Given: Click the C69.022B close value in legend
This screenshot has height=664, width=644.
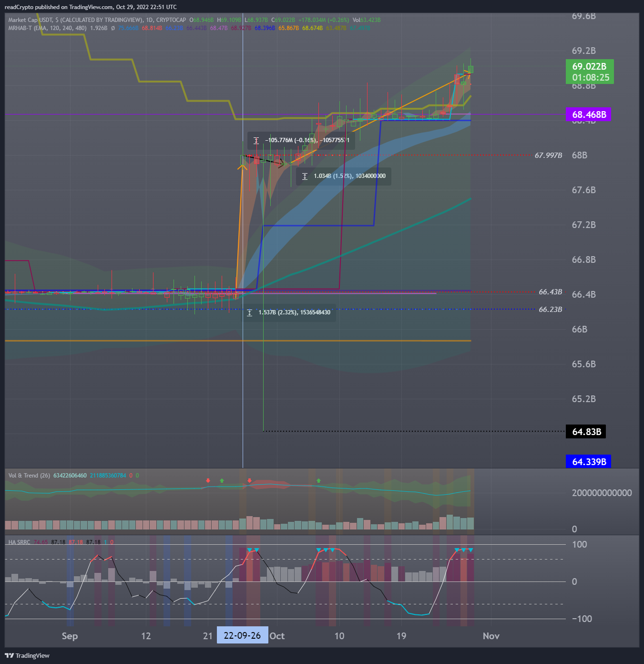Looking at the screenshot, I should point(283,20).
